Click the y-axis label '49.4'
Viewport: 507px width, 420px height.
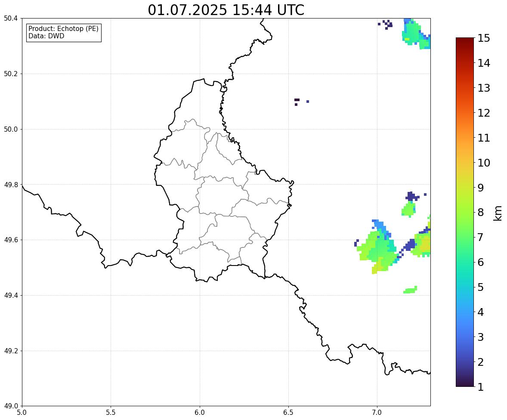[10, 295]
